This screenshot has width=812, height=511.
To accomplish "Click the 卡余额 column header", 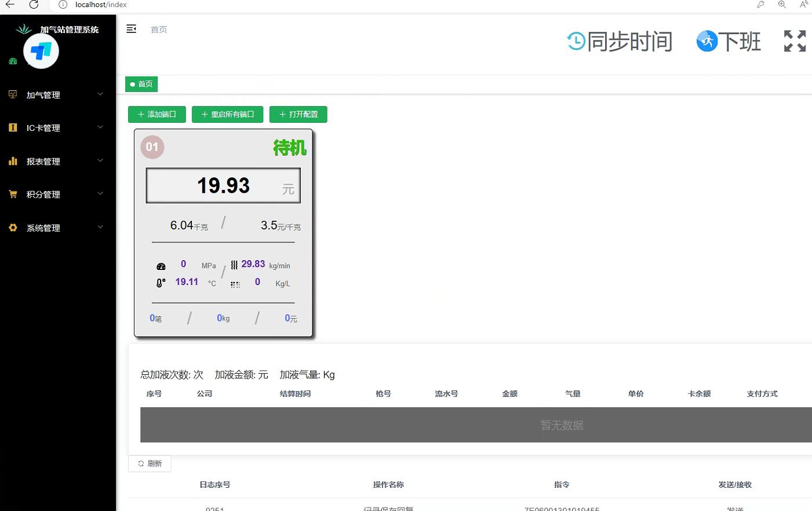I will (x=699, y=394).
